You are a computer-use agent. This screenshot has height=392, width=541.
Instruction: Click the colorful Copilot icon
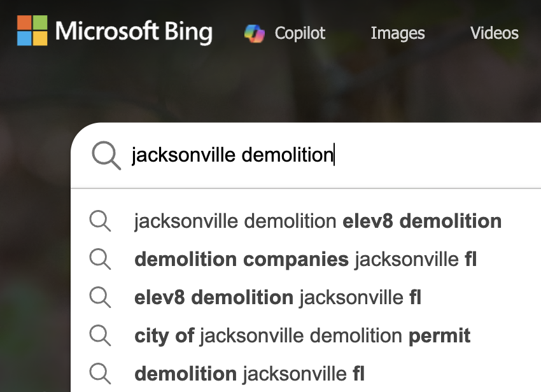coord(255,33)
